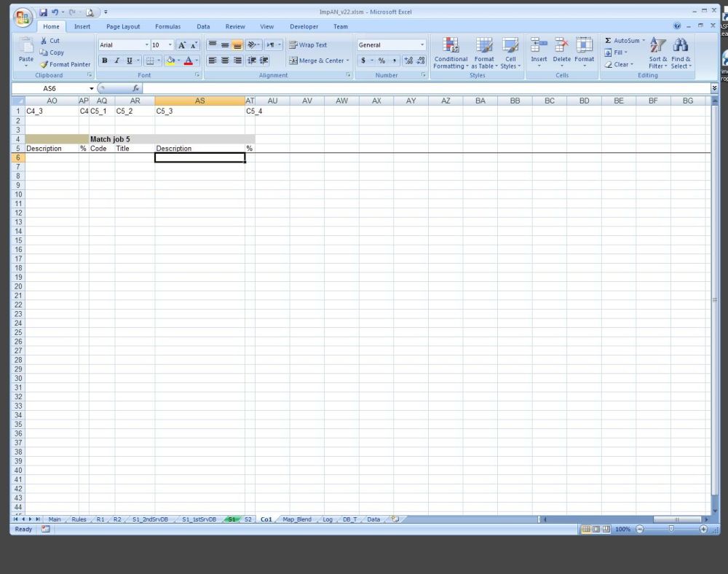The width and height of the screenshot is (728, 574).
Task: Toggle Bold formatting
Action: pyautogui.click(x=105, y=60)
